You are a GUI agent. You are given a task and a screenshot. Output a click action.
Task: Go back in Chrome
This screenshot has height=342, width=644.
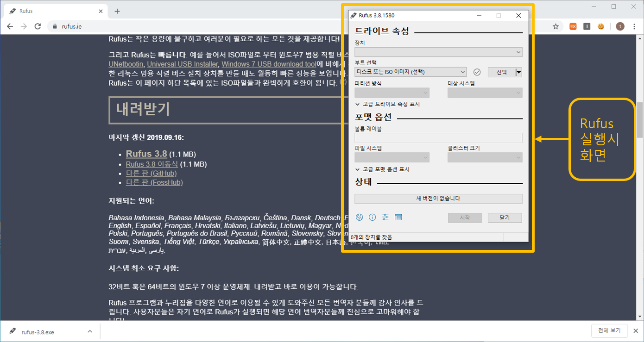[x=10, y=26]
